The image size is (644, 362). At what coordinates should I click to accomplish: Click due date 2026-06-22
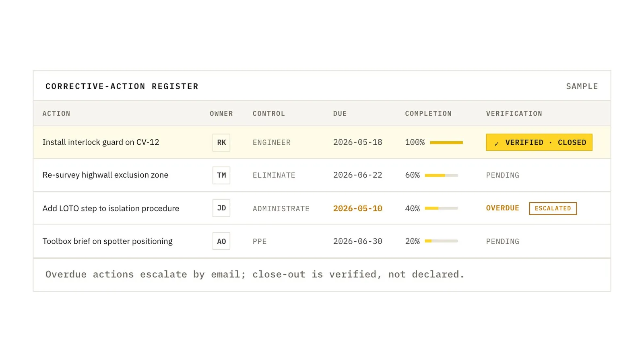tap(358, 175)
